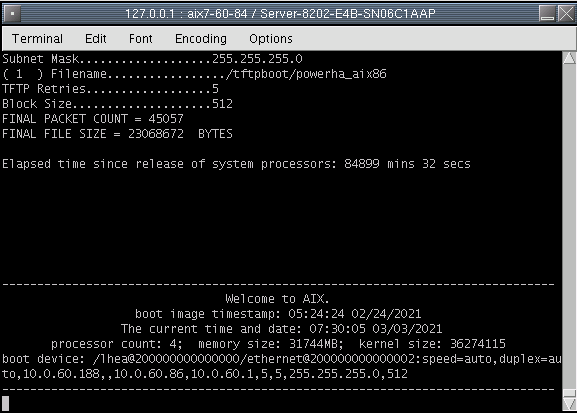This screenshot has height=413, width=577.
Task: Click the blinking terminal cursor block
Action: click(6, 403)
